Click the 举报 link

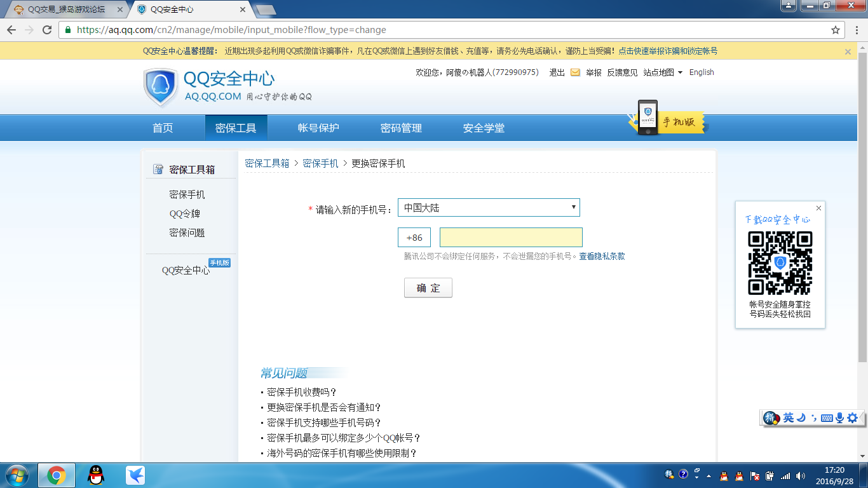tap(593, 72)
